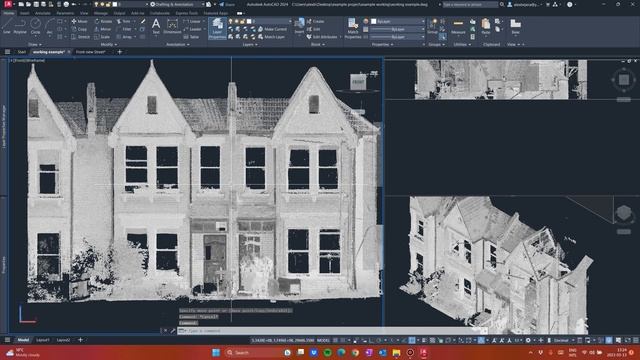Open the Measure utility

(x=458, y=26)
